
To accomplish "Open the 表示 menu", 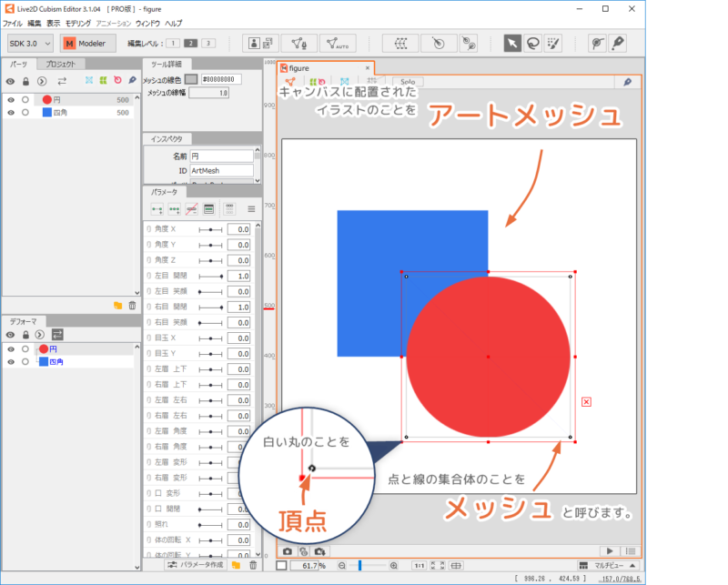I will coord(53,24).
